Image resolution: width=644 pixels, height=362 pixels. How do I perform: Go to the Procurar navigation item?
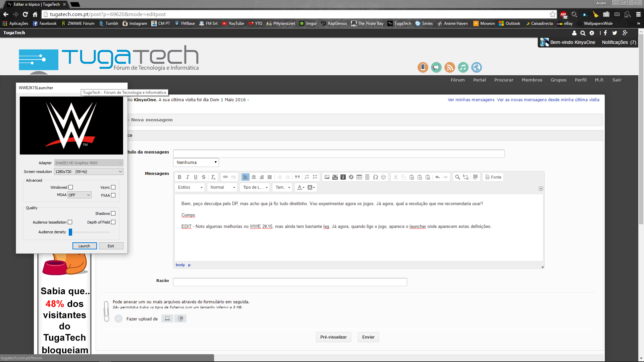(x=504, y=80)
